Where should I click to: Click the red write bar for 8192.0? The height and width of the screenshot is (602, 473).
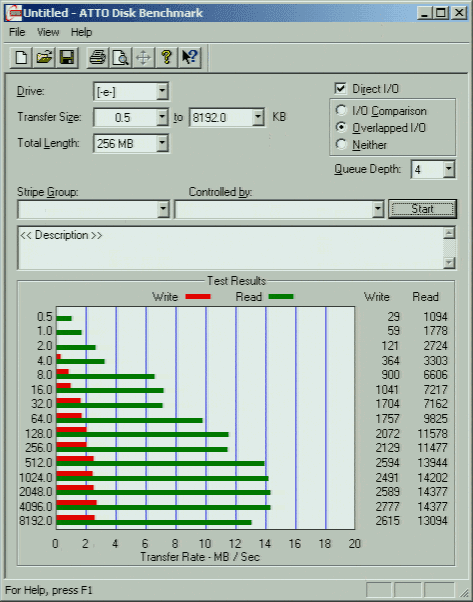click(x=75, y=518)
